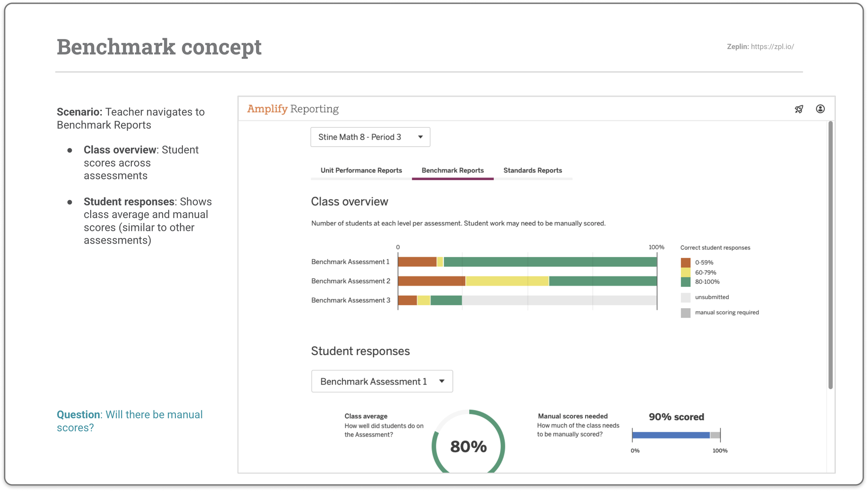This screenshot has width=868, height=491.
Task: Click the yellow 60-79% legend swatch
Action: 685,272
